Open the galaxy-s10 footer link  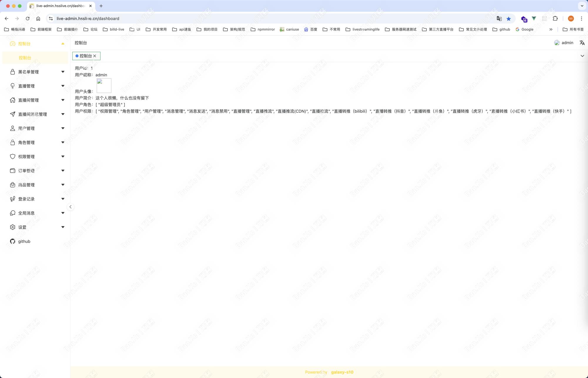tap(342, 372)
